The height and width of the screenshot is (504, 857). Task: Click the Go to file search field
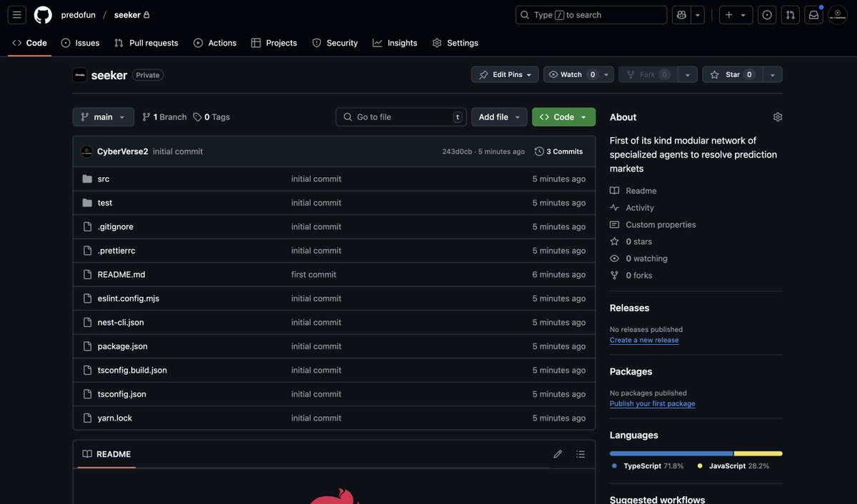[401, 117]
